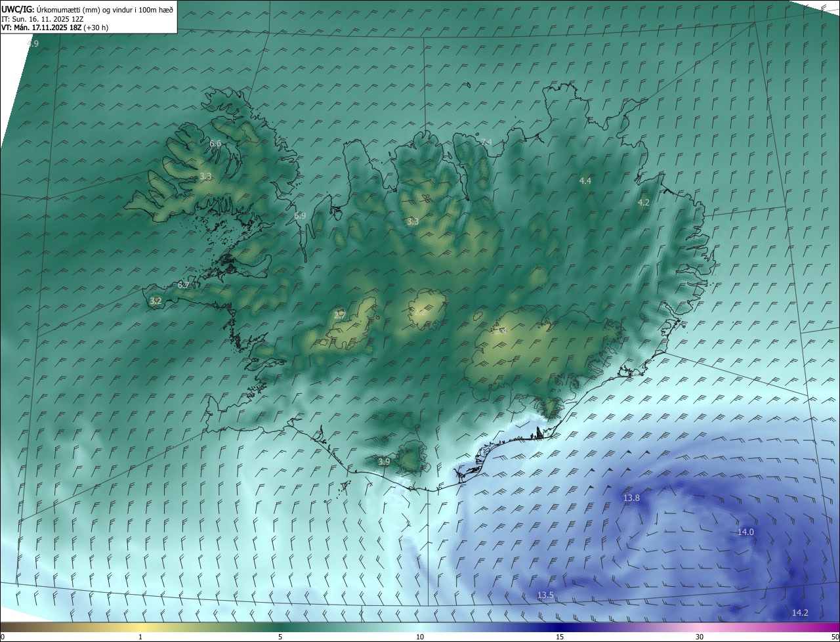The image size is (840, 642).
Task: Click the map value 7.4
Action: [486, 142]
